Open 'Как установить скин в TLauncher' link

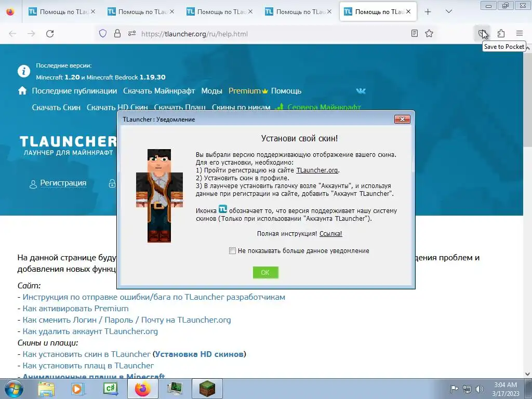point(86,354)
